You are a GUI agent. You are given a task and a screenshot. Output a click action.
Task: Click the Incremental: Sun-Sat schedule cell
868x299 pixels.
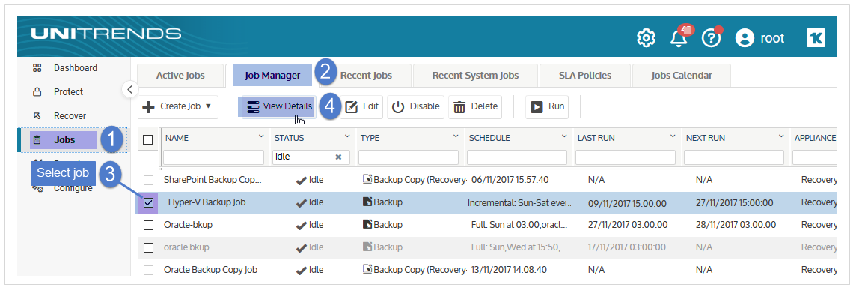519,203
